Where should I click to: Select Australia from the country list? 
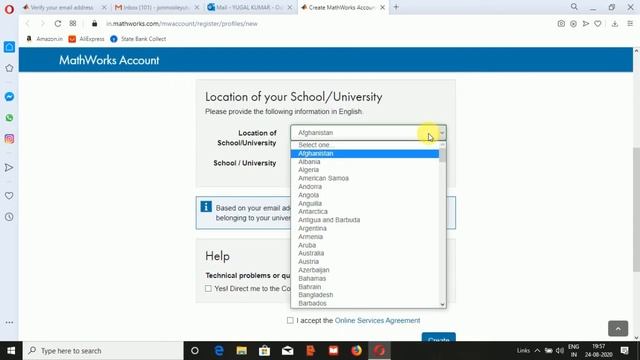coord(364,253)
